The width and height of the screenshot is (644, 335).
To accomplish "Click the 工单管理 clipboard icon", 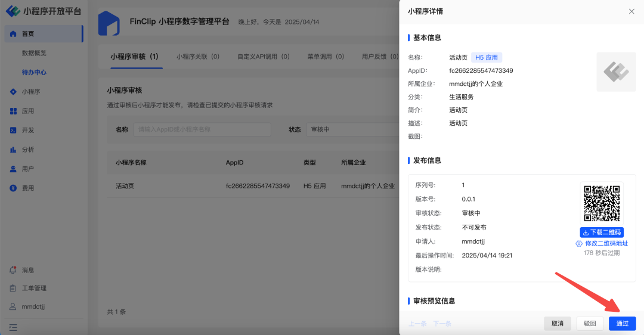I will point(13,288).
